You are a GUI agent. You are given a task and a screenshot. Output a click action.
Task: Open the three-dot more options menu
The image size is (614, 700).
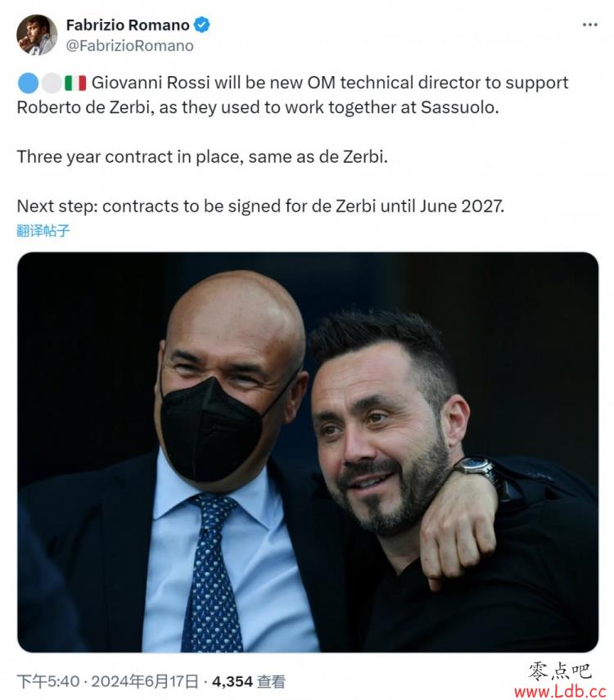point(590,25)
